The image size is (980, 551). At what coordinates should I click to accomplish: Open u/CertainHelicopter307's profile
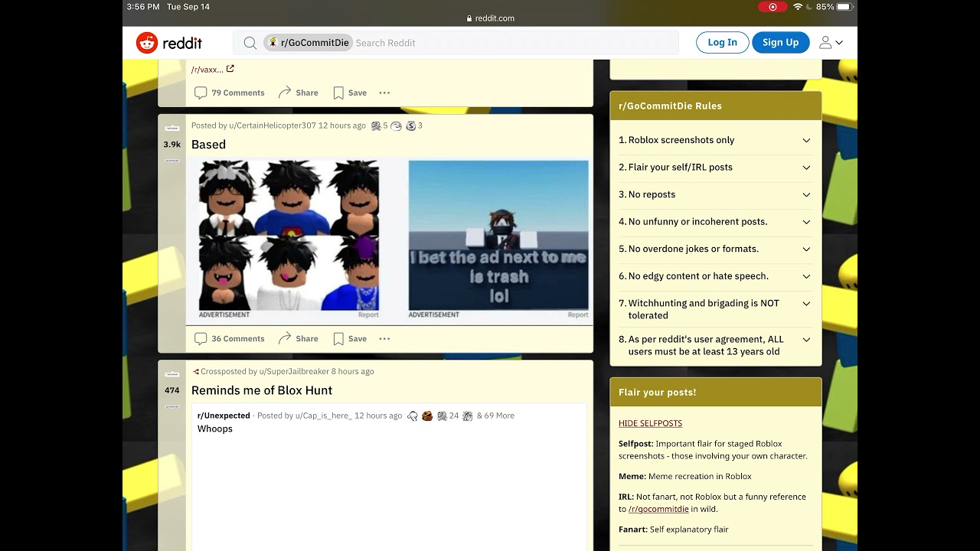tap(273, 126)
